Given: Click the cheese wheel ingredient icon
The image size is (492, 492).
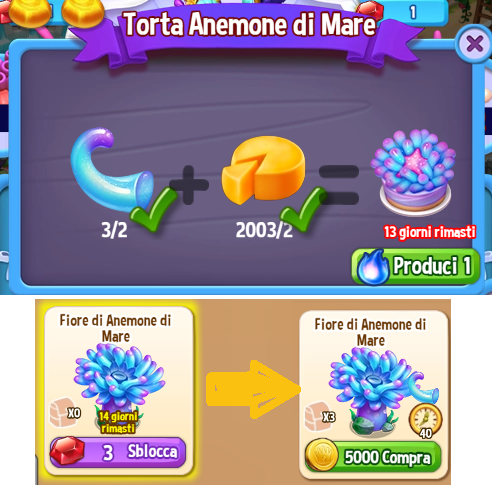Looking at the screenshot, I should (x=263, y=169).
